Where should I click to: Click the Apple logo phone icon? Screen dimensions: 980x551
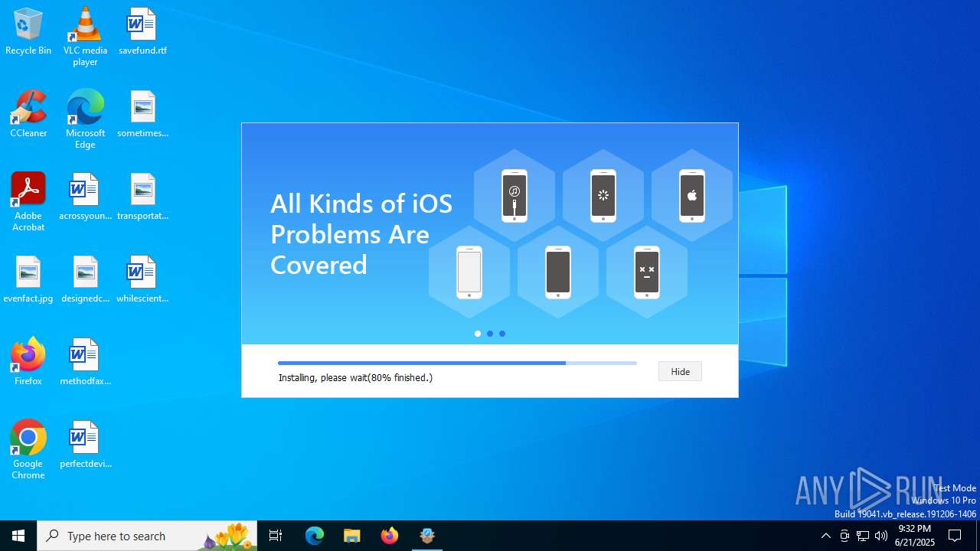tap(692, 196)
